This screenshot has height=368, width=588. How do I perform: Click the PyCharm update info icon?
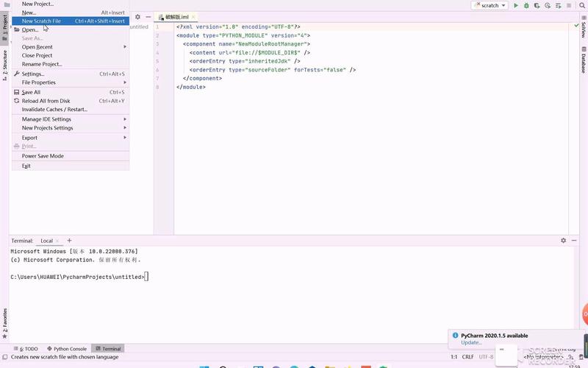[455, 336]
